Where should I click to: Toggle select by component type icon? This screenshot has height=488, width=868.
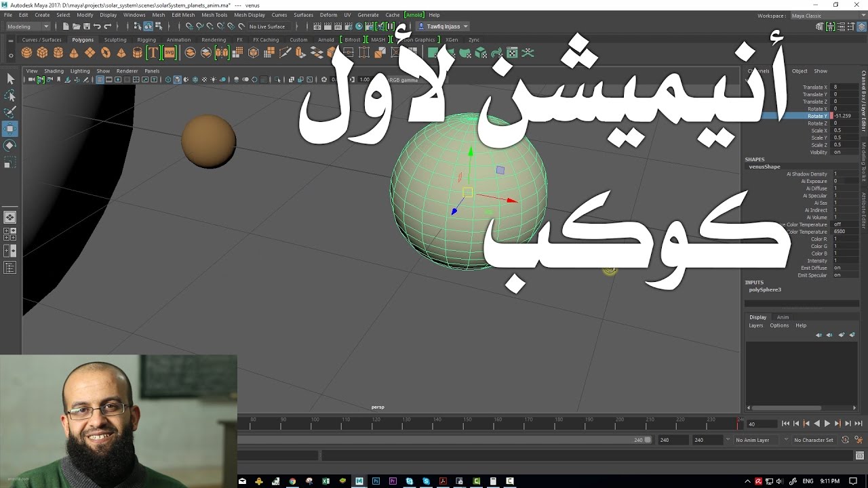(158, 26)
